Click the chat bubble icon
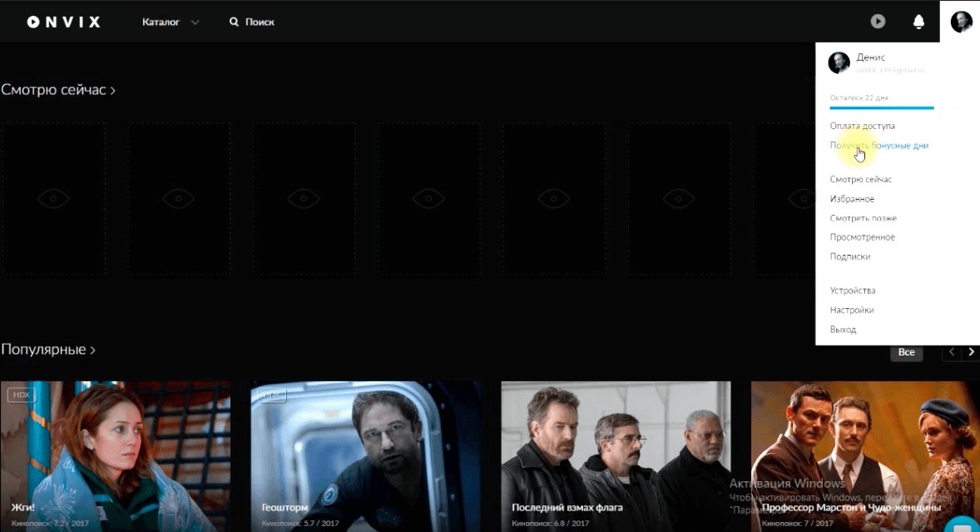This screenshot has height=532, width=980. [963, 527]
